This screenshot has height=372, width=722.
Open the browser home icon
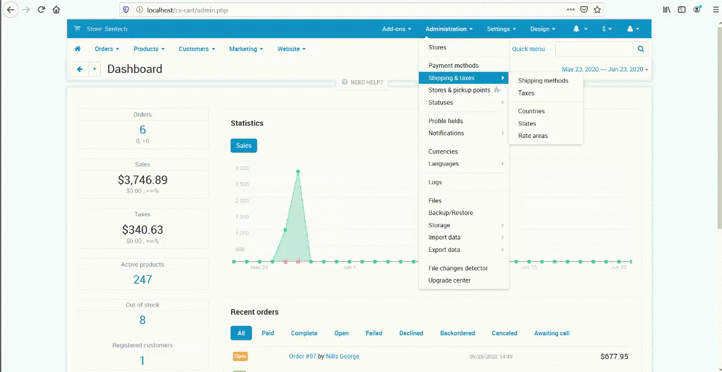coord(56,9)
